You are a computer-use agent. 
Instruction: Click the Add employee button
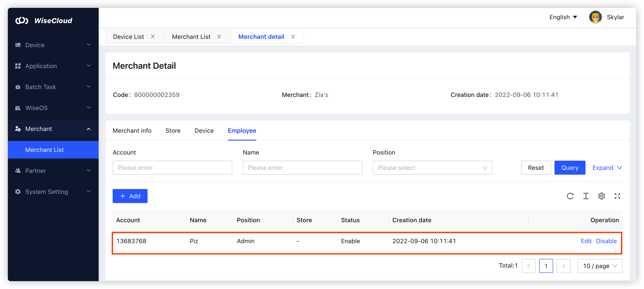[x=130, y=196]
